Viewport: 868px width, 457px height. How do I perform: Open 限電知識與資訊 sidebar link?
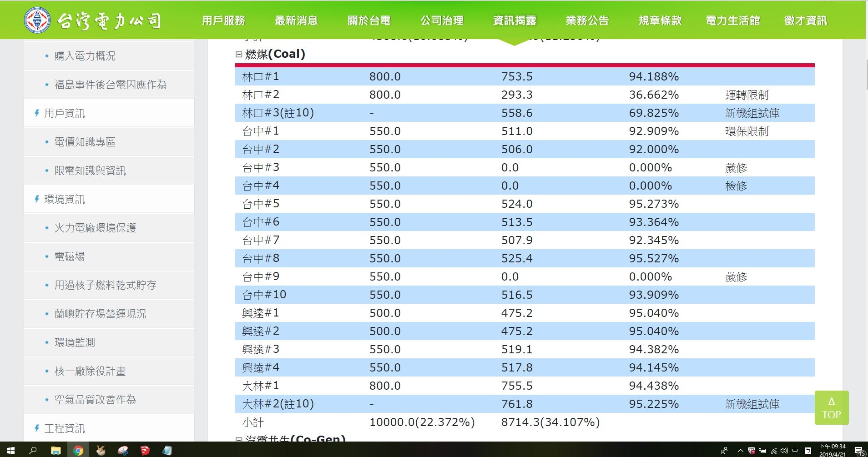pos(90,171)
